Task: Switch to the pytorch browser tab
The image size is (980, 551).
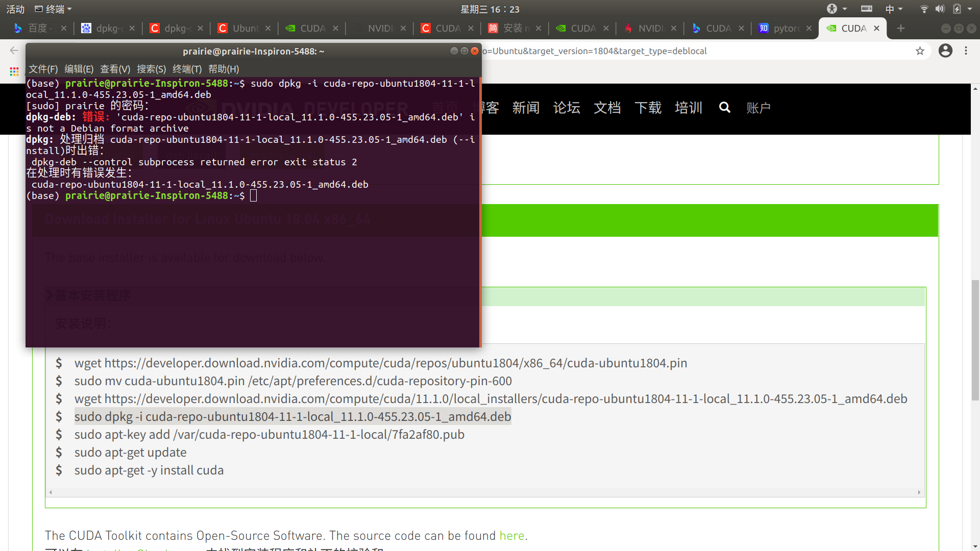Action: [x=783, y=29]
